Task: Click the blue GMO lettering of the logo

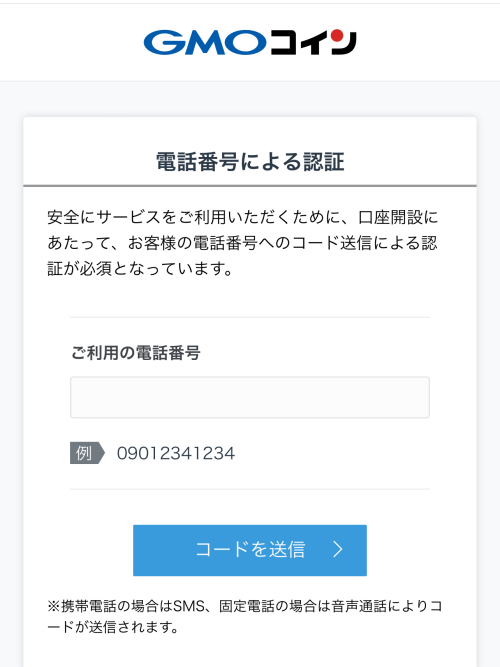Action: point(205,43)
